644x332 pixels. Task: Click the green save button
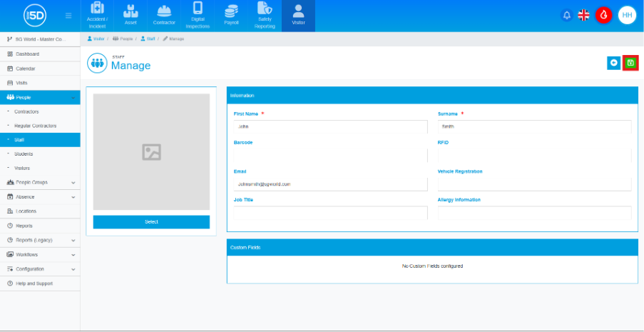630,63
